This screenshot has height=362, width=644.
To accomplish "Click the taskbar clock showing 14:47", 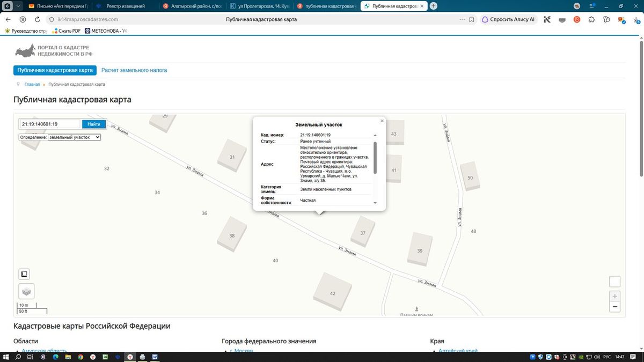I will pyautogui.click(x=620, y=357).
